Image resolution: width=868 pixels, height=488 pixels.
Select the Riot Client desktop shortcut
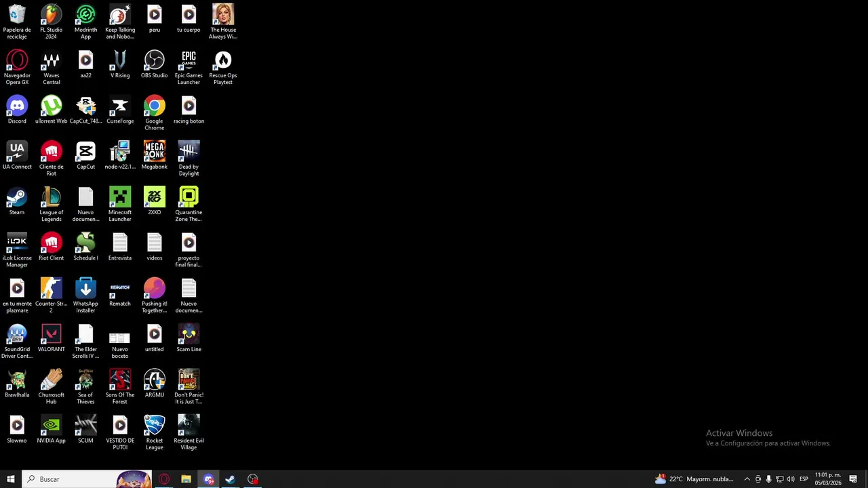coord(51,246)
